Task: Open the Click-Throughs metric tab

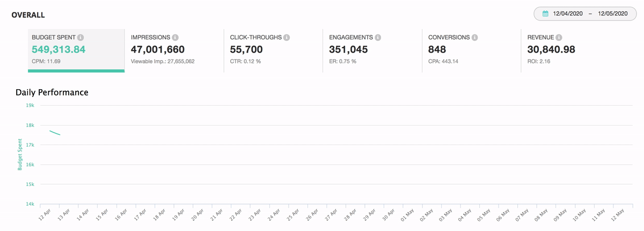Action: pyautogui.click(x=273, y=50)
